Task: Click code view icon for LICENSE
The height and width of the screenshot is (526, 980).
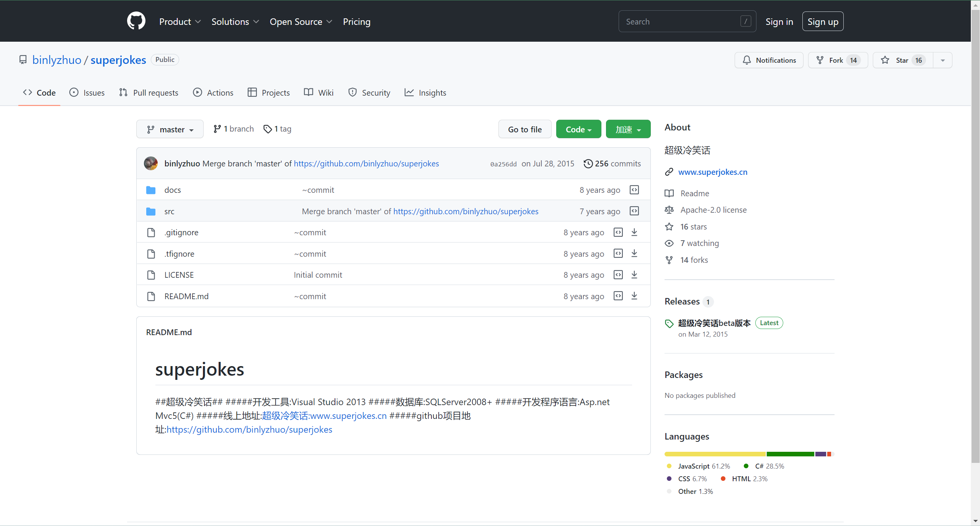Action: pyautogui.click(x=618, y=275)
